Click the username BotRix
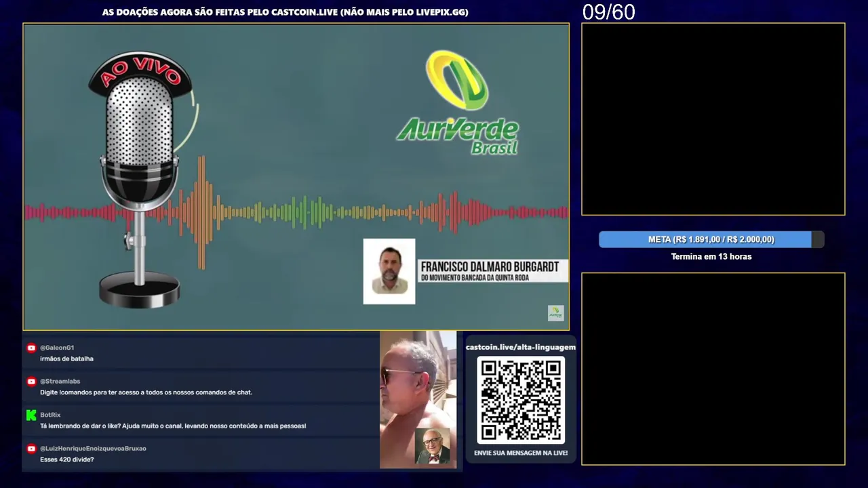The image size is (868, 488). tap(50, 415)
